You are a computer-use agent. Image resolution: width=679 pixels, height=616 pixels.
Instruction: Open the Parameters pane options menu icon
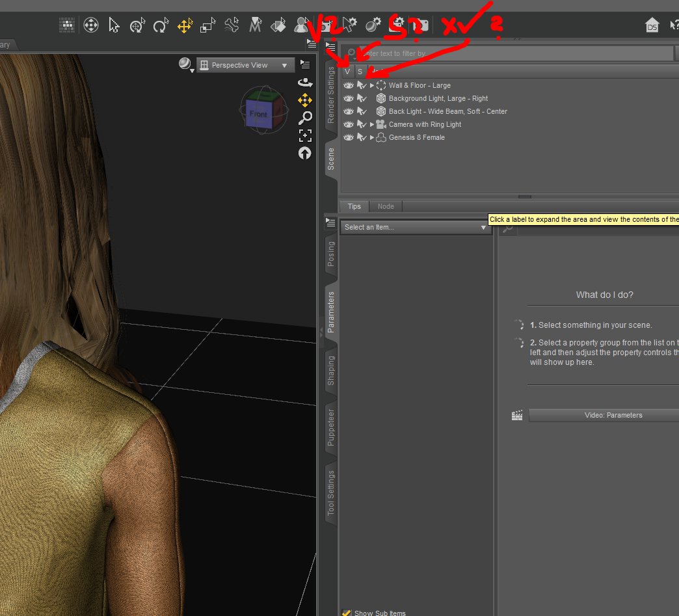(330, 222)
